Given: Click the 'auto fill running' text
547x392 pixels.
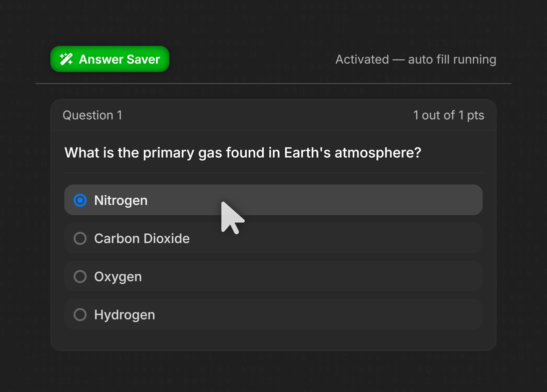Looking at the screenshot, I should pos(452,59).
